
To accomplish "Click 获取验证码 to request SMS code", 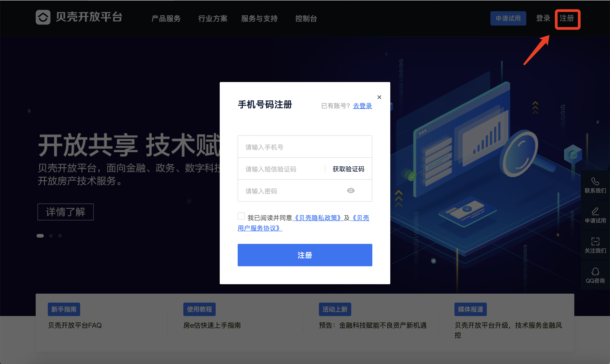I will pyautogui.click(x=348, y=169).
